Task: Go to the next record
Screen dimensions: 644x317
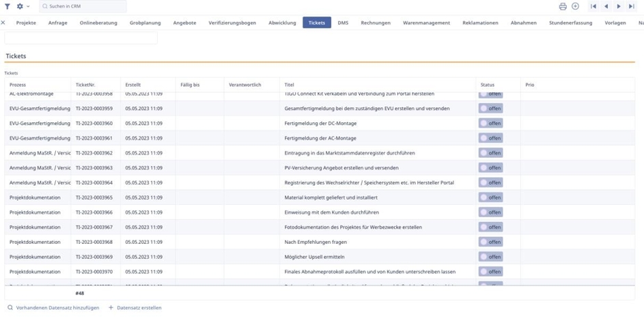Action: tap(619, 6)
